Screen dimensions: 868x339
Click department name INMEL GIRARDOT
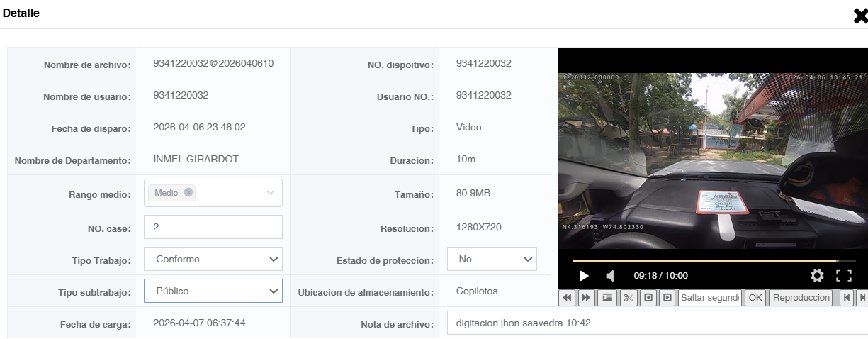coord(196,159)
